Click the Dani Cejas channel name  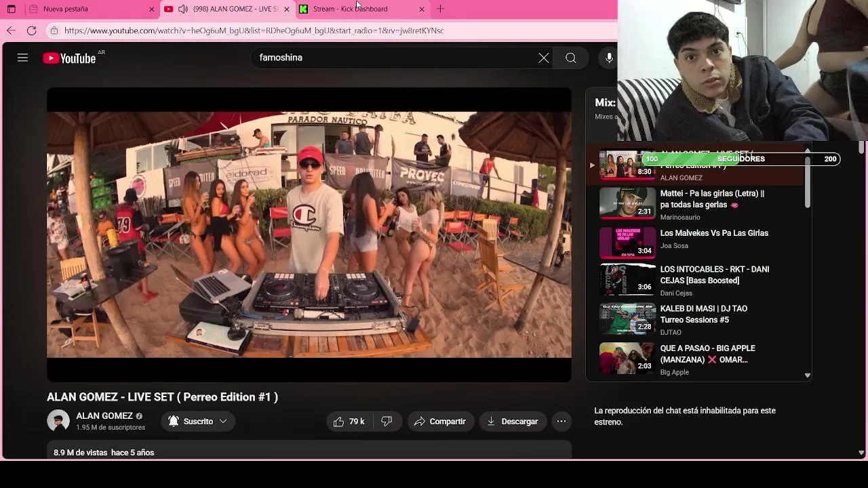(676, 293)
